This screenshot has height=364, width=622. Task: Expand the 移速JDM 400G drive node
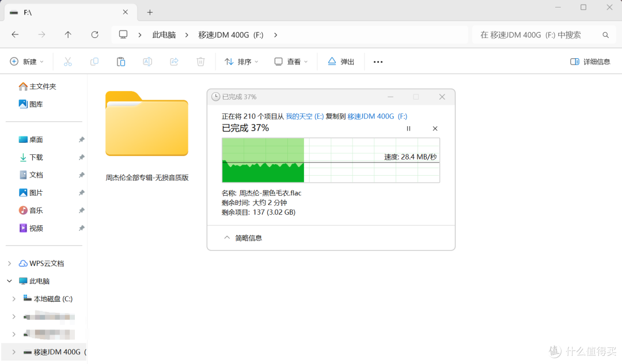[14, 352]
